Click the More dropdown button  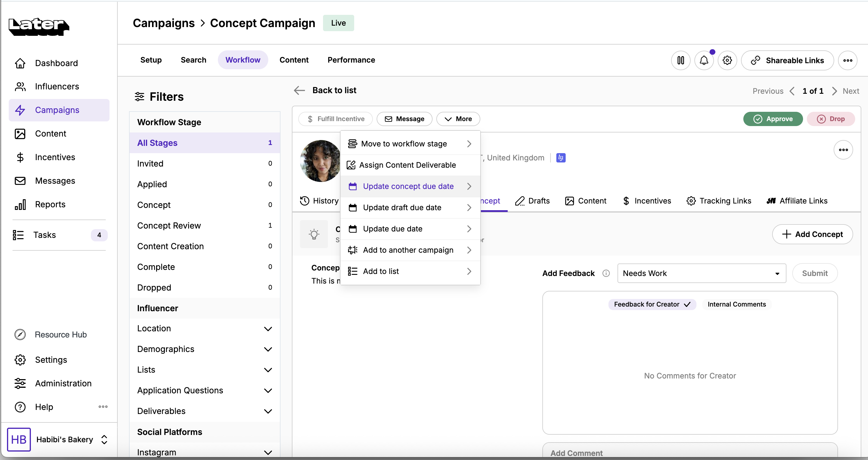tap(458, 119)
